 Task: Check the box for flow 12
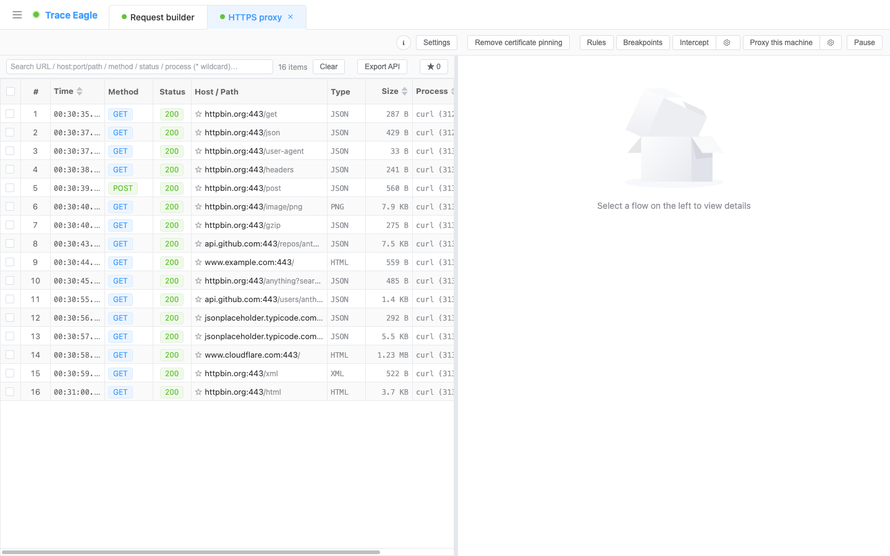10,318
